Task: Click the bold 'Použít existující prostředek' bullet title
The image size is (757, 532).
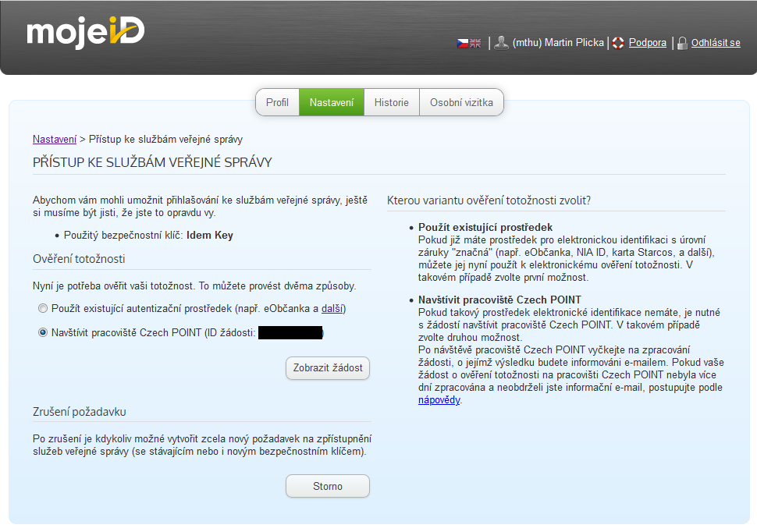Action: coord(485,227)
